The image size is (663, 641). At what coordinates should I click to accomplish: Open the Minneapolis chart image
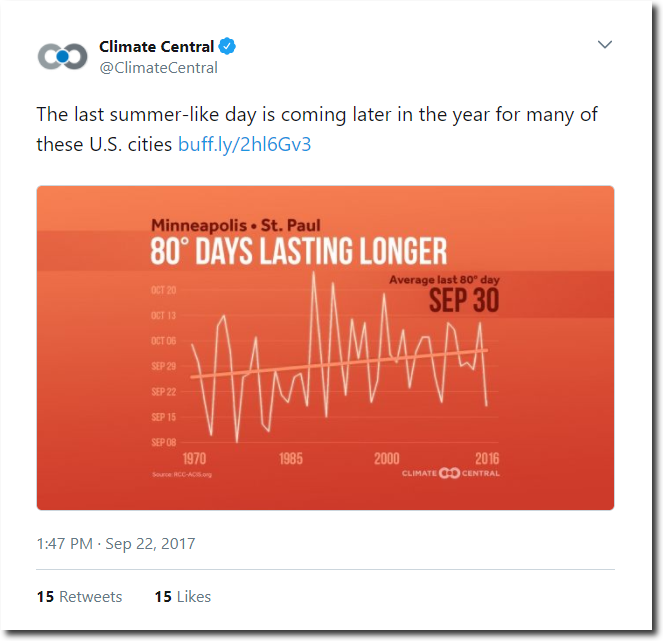click(x=325, y=348)
